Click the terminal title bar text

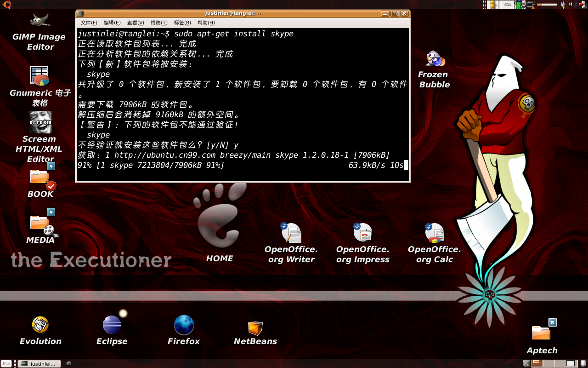pos(233,13)
